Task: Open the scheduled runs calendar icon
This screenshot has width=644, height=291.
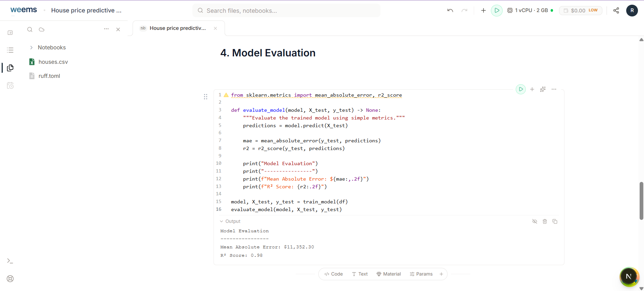Action: (10, 86)
